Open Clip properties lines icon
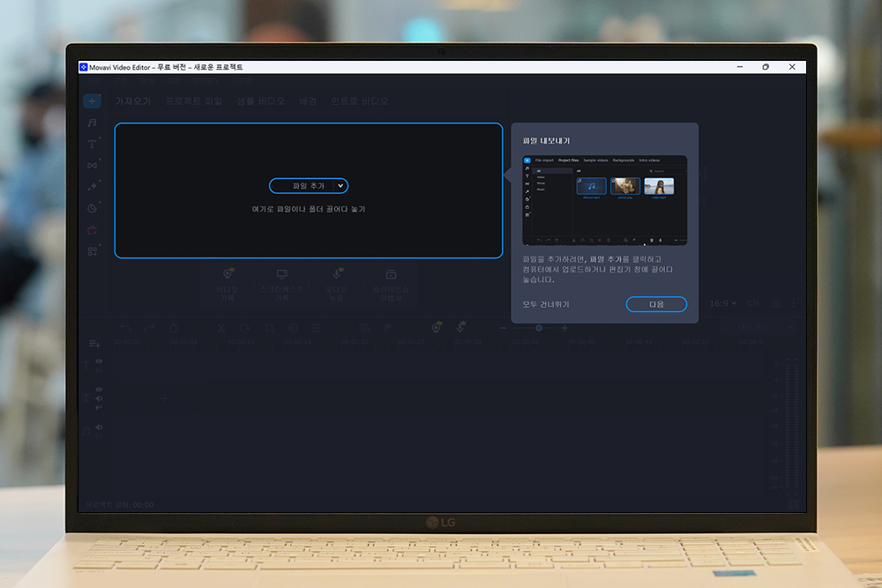 coord(318,328)
